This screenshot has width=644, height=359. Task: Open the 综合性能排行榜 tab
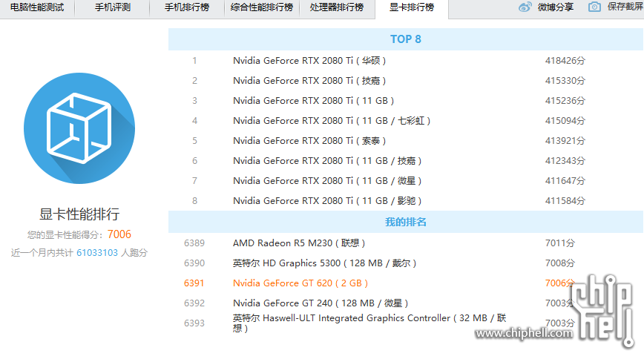[x=262, y=7]
